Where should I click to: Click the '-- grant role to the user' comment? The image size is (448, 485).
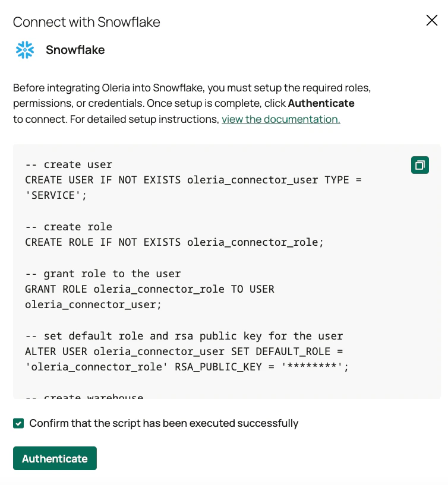pyautogui.click(x=103, y=274)
